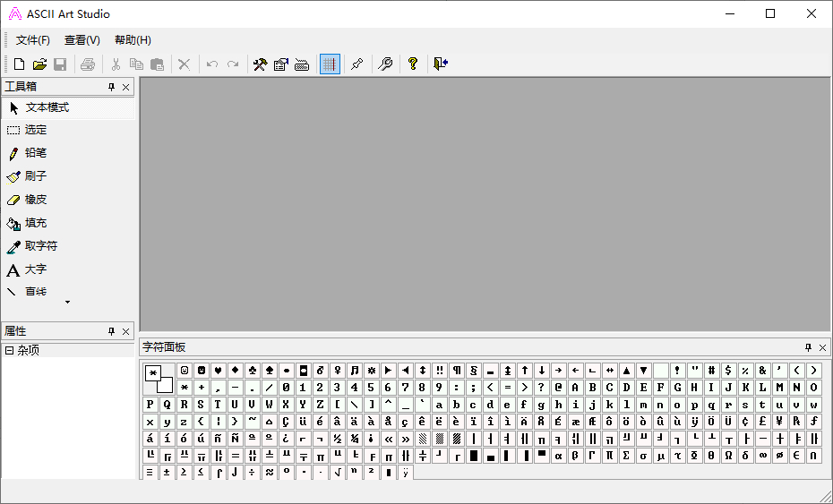The height and width of the screenshot is (504, 833).
Task: Click the Undo arrow icon
Action: click(212, 64)
